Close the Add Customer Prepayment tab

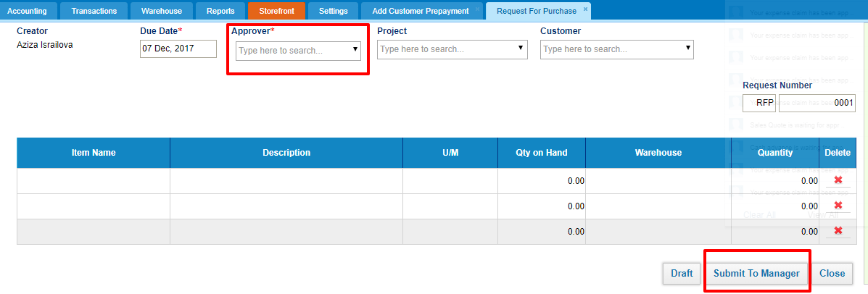click(x=477, y=9)
